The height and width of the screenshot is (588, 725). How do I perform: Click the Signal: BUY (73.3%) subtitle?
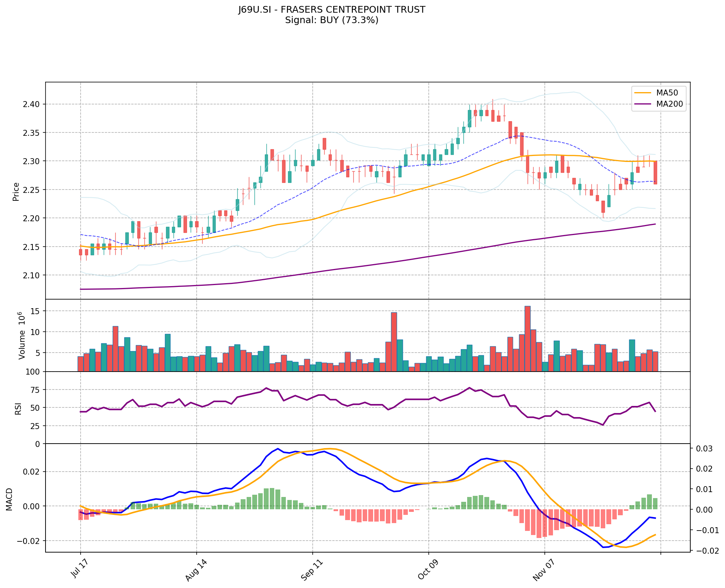point(332,20)
